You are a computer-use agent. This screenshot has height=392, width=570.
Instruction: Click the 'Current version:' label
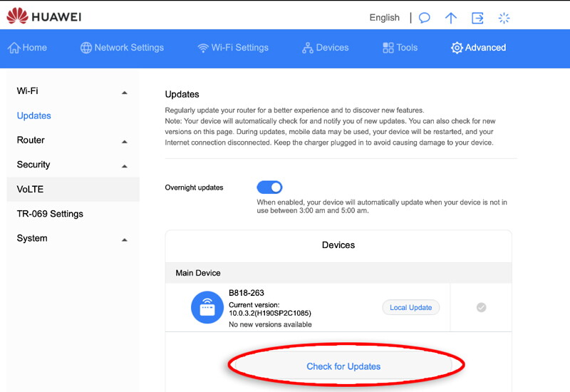[x=254, y=305]
